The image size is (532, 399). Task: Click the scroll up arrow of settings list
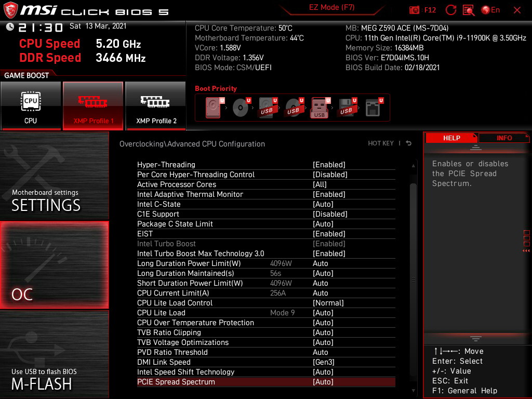pyautogui.click(x=413, y=166)
